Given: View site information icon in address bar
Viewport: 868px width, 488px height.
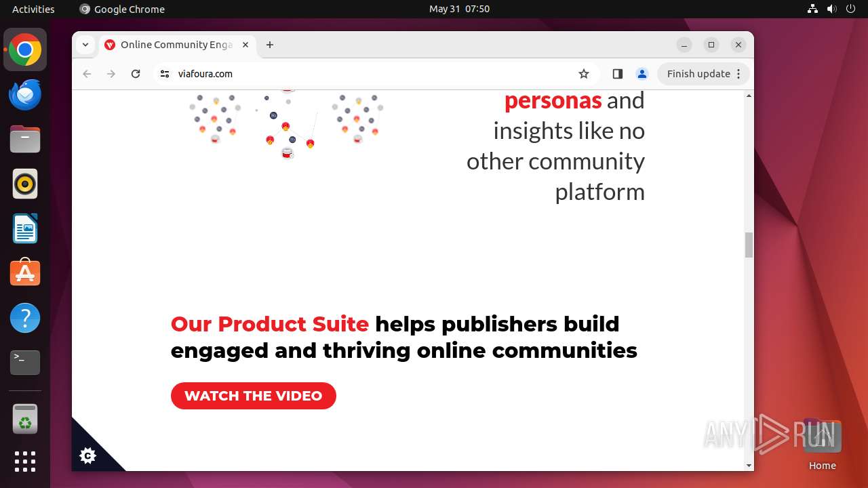Looking at the screenshot, I should coord(165,74).
